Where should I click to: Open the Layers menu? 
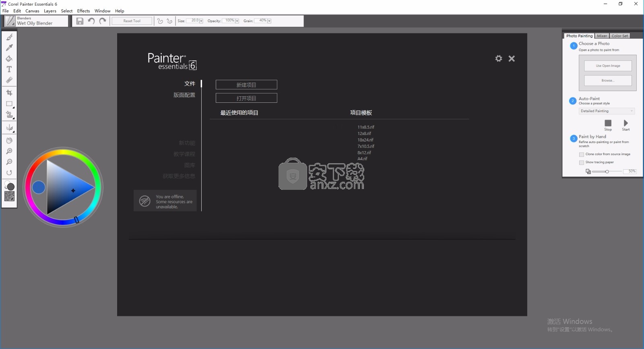(x=50, y=11)
